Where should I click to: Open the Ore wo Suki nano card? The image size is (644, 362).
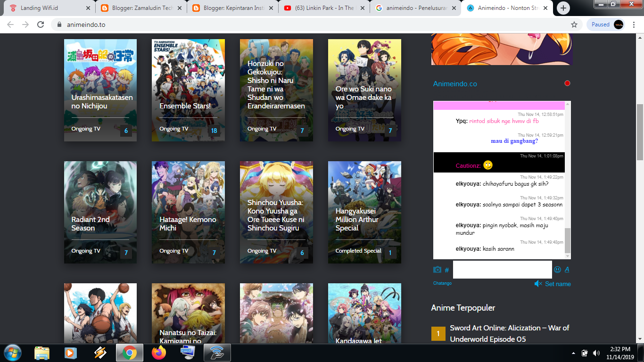(364, 90)
